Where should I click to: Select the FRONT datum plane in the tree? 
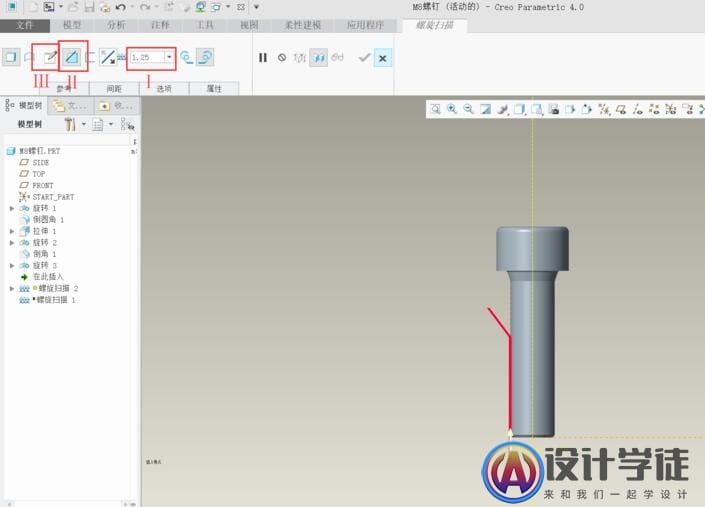click(x=42, y=185)
